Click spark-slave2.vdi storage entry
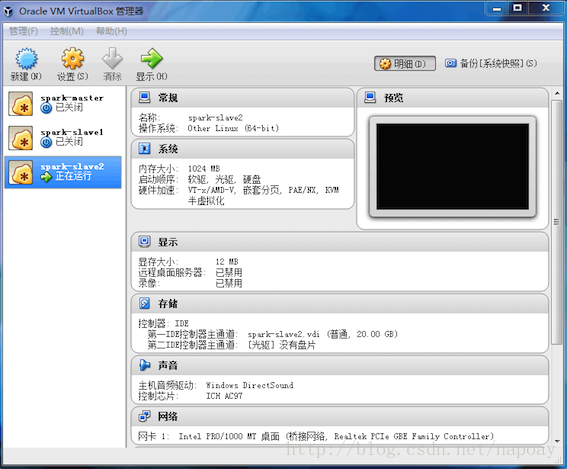Image resolution: width=567 pixels, height=469 pixels. (x=323, y=334)
